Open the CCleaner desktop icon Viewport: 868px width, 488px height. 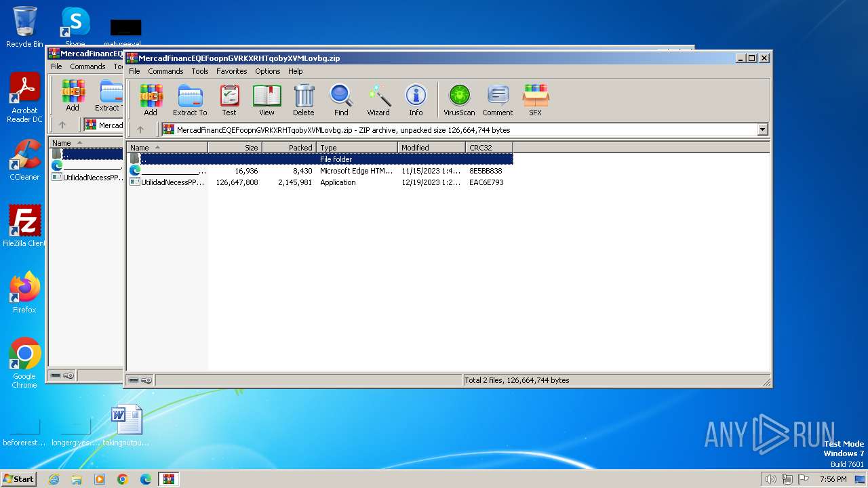(24, 160)
